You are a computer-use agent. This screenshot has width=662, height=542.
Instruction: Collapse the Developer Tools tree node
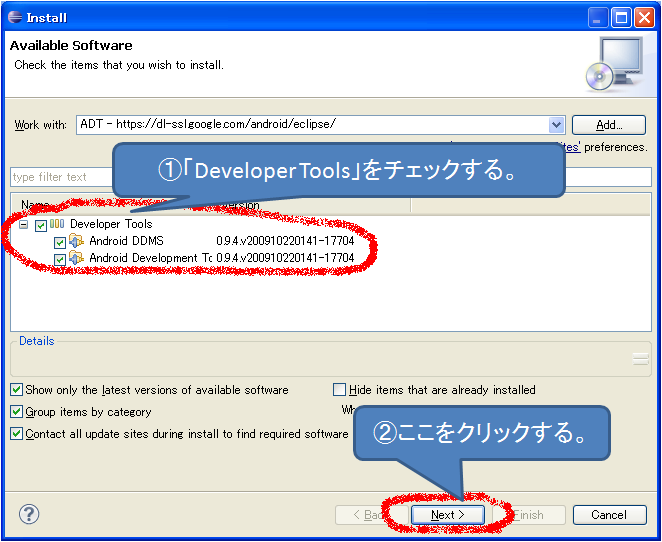click(24, 225)
